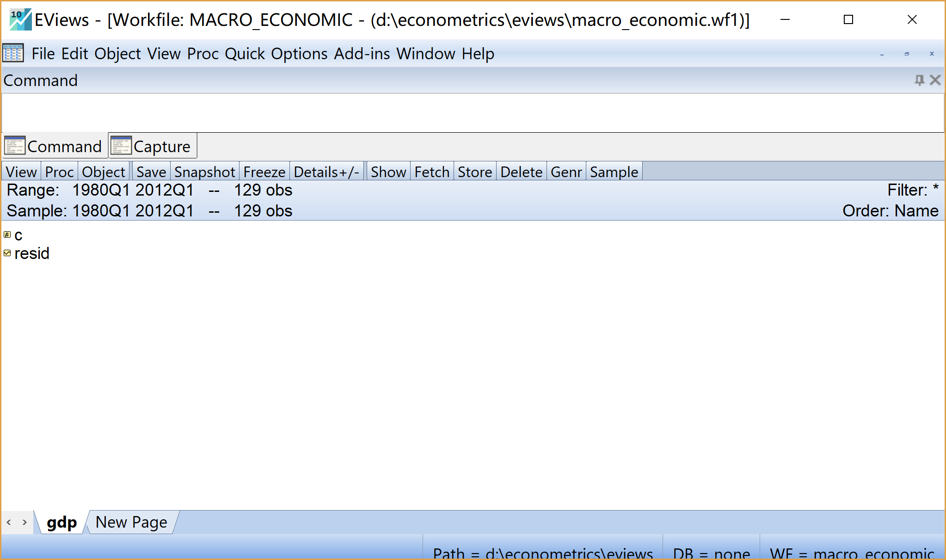Click the EViews application logo icon

[x=20, y=19]
